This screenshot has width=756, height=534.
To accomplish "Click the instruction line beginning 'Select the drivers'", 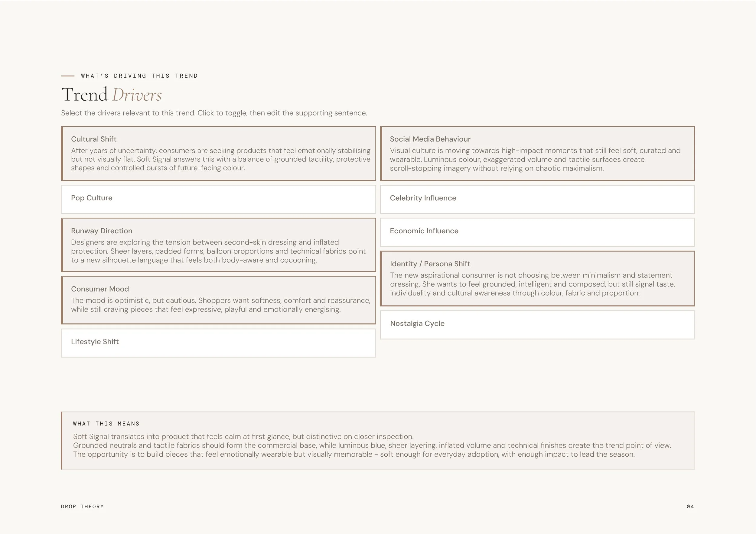I will pyautogui.click(x=214, y=113).
